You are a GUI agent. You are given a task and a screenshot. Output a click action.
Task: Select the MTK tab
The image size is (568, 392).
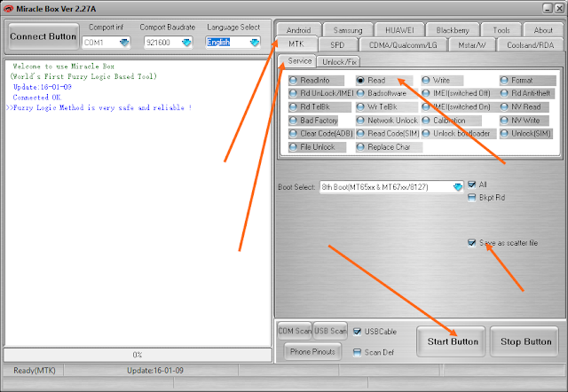(296, 43)
